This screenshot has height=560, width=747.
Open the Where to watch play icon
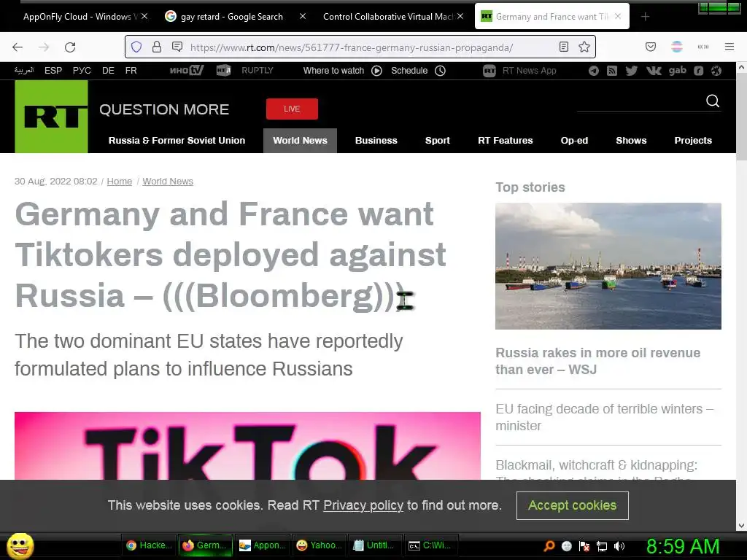tap(376, 71)
